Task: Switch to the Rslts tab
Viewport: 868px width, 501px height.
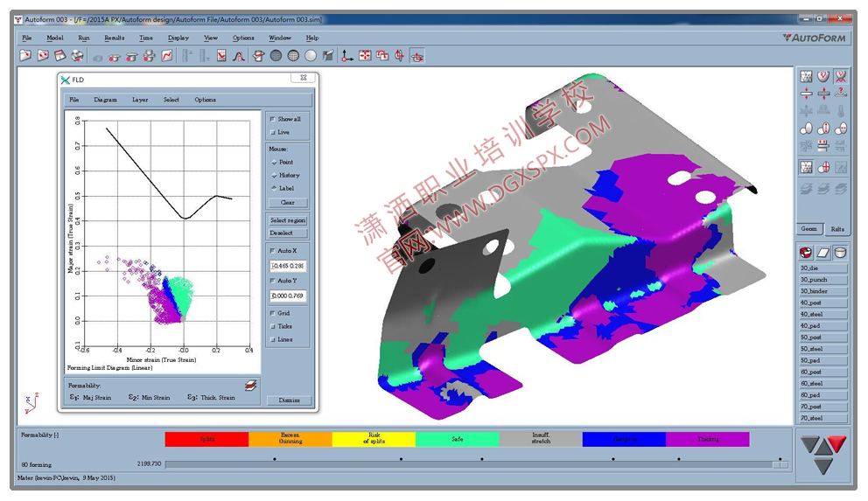Action: (837, 229)
